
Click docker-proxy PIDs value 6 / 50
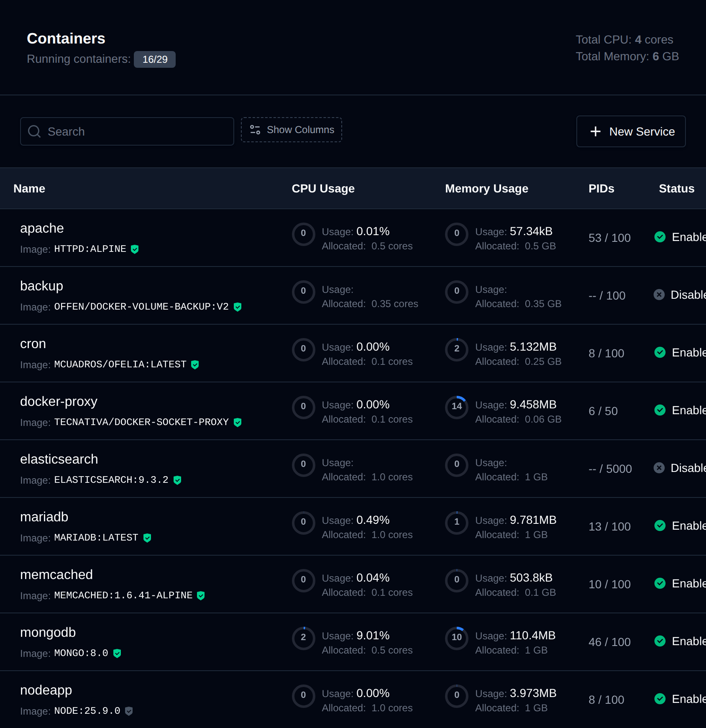coord(603,411)
